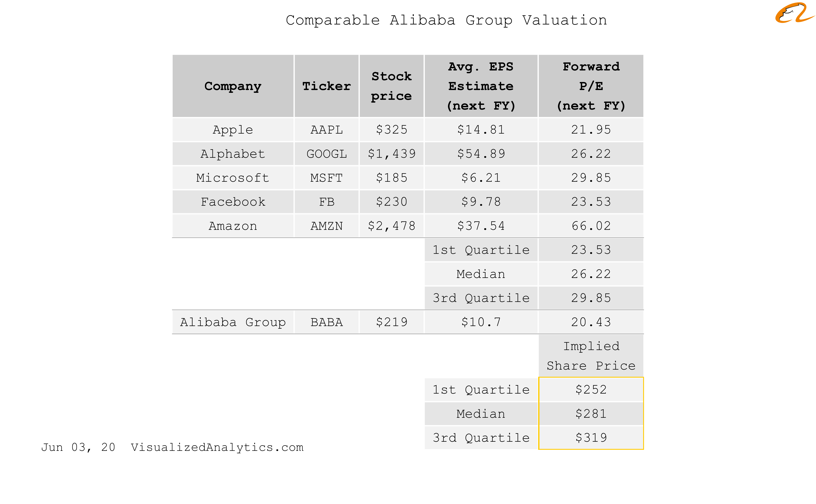Click the GOOGL ticker cell
The image size is (816, 504).
(x=326, y=154)
